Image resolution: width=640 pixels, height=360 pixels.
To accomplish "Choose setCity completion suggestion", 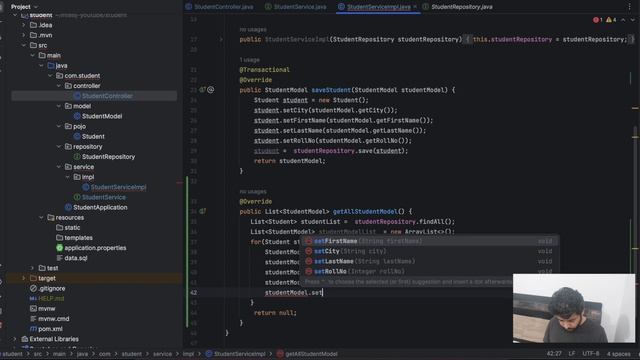I will [429, 251].
